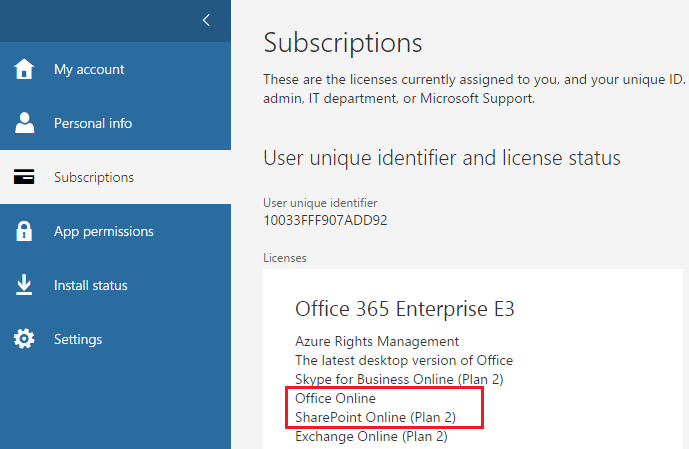689x449 pixels.
Task: Click 'User unique identifier and license status' heading
Action: (442, 158)
